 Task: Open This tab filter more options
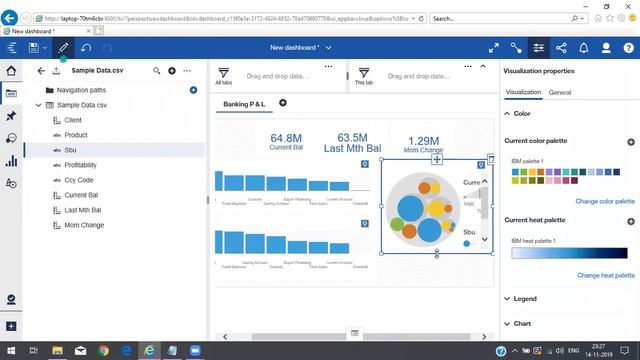click(x=468, y=66)
